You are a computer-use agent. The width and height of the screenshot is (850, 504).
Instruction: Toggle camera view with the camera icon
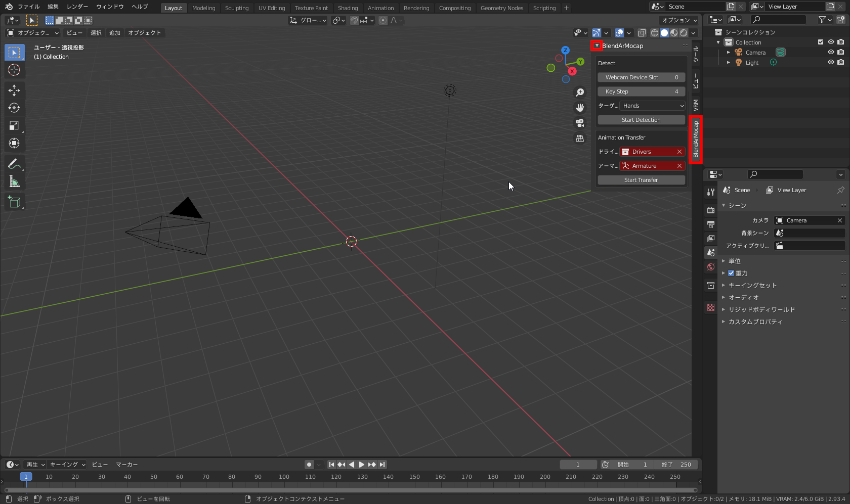[580, 123]
